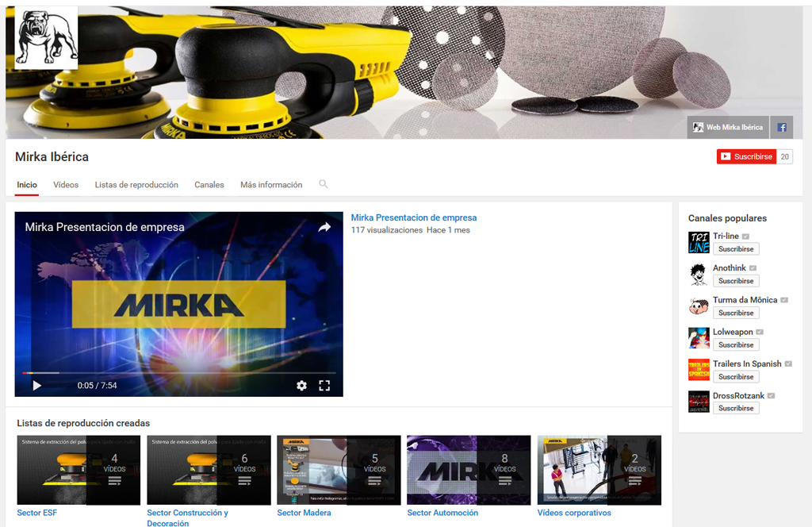The image size is (812, 527).
Task: Open the Tri-line channel avatar
Action: [x=699, y=243]
